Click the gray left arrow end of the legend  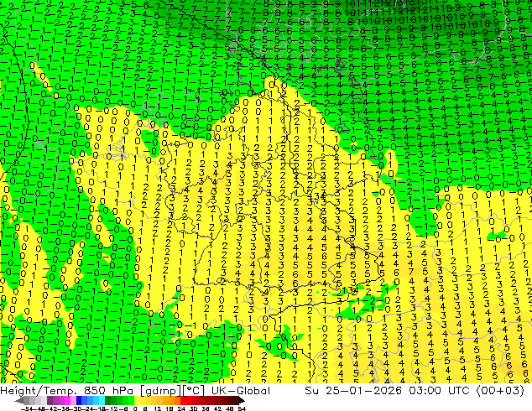pos(19,401)
